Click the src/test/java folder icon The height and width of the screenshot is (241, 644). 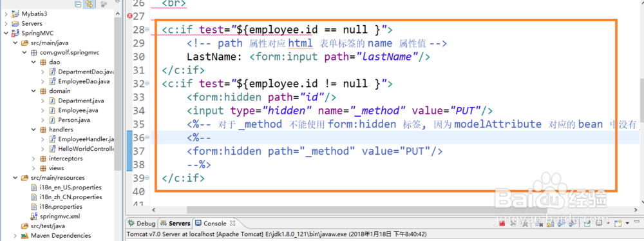(x=24, y=226)
